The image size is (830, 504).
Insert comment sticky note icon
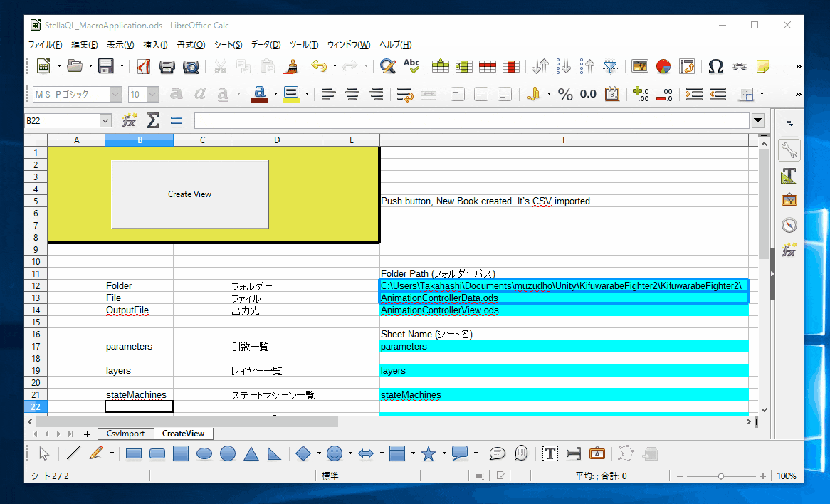tap(763, 66)
